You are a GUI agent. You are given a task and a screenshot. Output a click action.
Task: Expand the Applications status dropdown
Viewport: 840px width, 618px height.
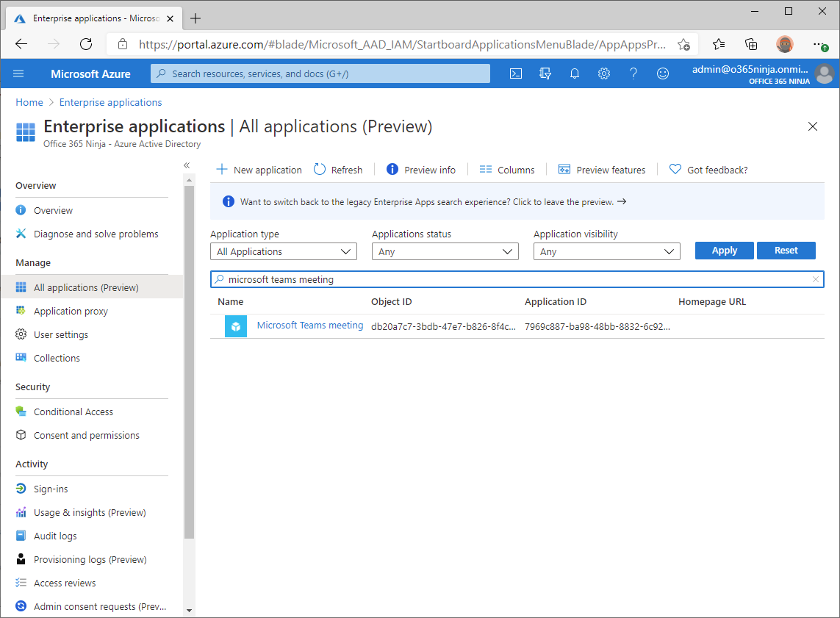(445, 252)
